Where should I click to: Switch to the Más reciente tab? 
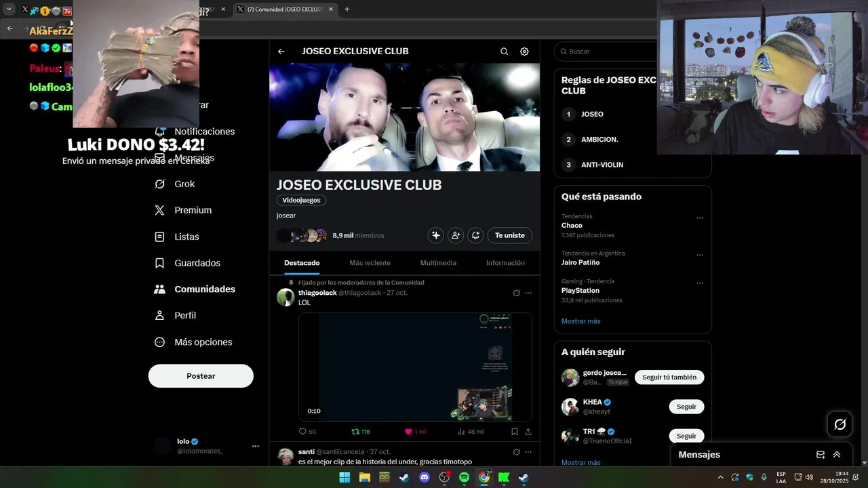click(370, 263)
